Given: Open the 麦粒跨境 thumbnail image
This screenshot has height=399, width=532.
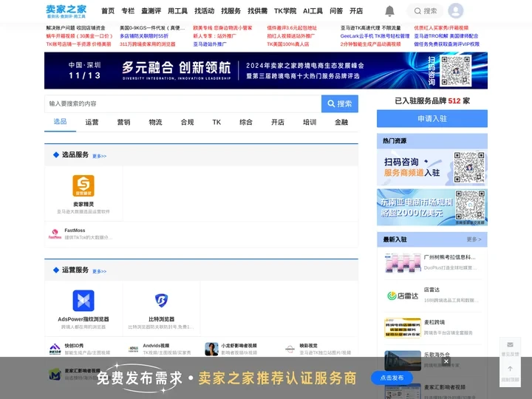Looking at the screenshot, I should [403, 328].
